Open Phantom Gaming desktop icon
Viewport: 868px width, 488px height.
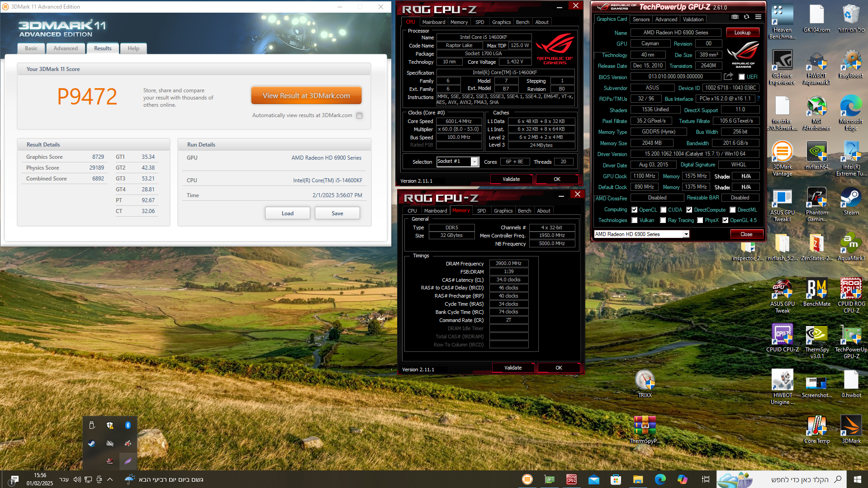pos(817,204)
